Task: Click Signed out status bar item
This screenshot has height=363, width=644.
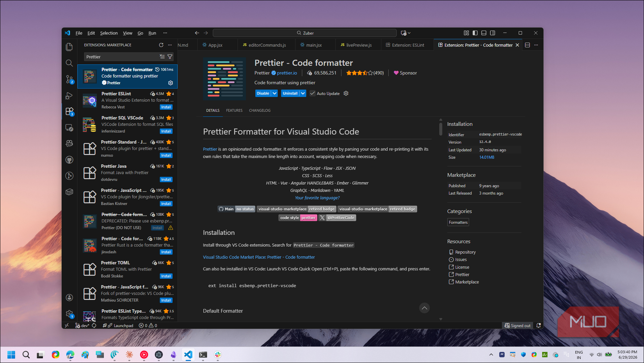Action: 518,325
